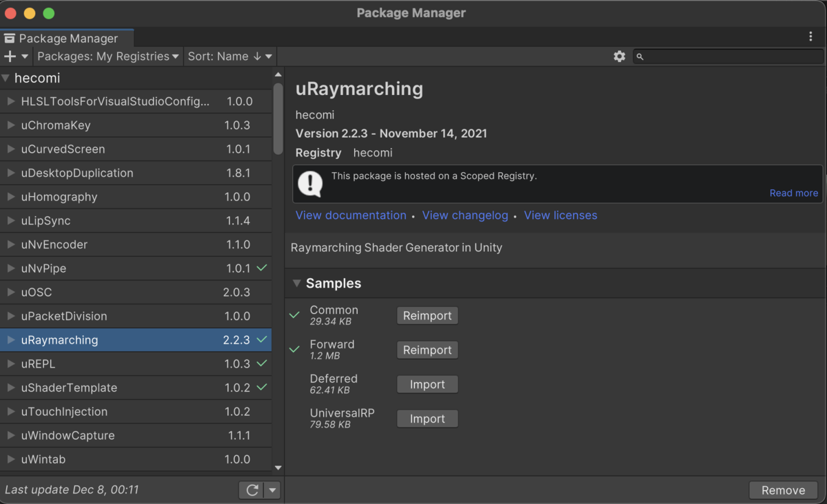Open the three-dot window options menu
The height and width of the screenshot is (504, 827).
click(x=810, y=36)
